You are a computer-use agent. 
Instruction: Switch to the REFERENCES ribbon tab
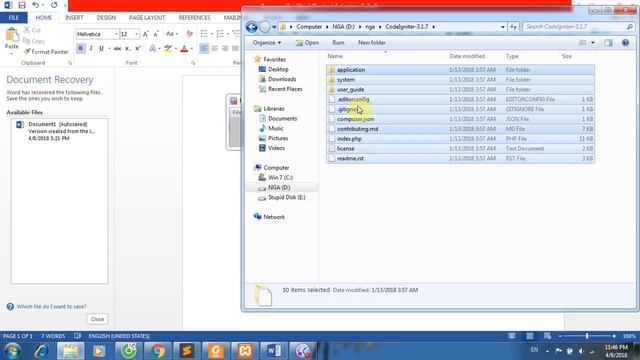194,18
